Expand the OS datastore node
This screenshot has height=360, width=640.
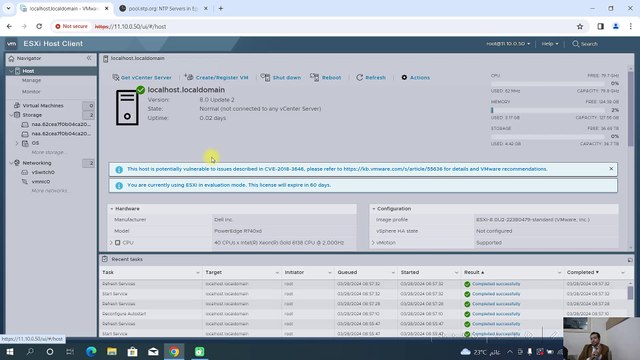pyautogui.click(x=17, y=143)
